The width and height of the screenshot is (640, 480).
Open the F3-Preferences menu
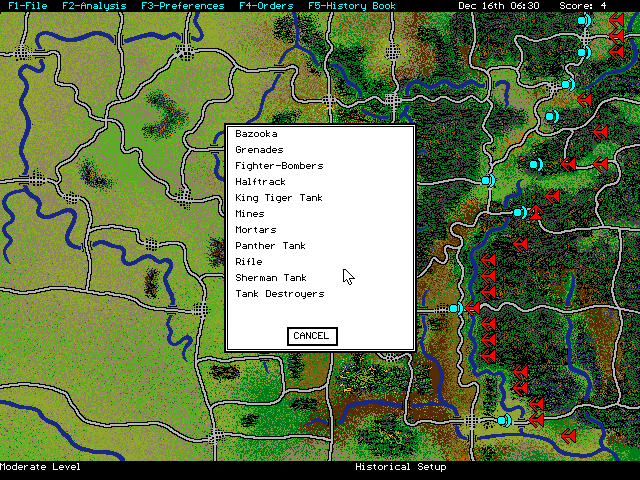[182, 6]
